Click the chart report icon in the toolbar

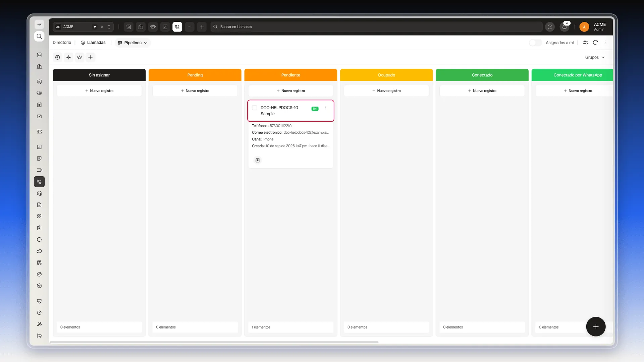[58, 57]
